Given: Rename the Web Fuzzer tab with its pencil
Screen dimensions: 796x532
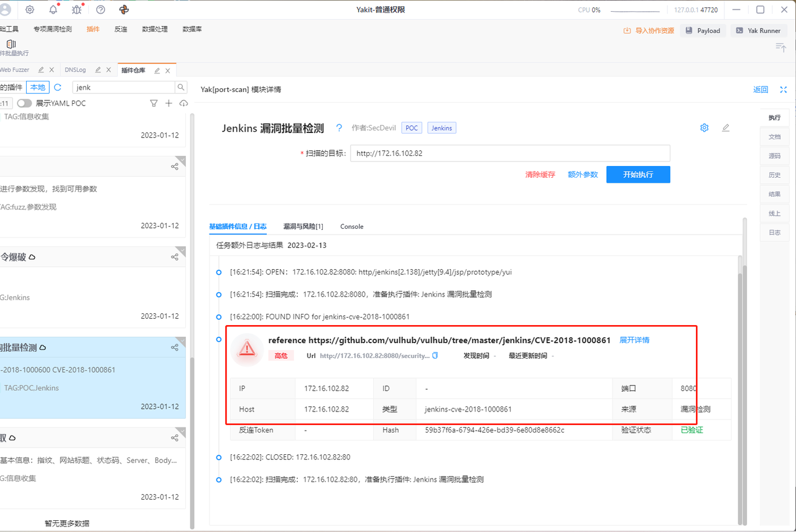Looking at the screenshot, I should (x=41, y=70).
